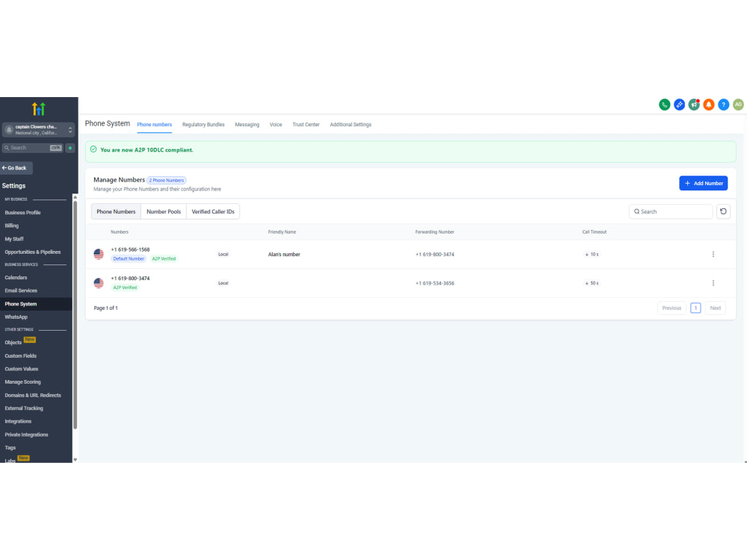Open the three-dot menu for +1 619-566-1568
Screen dimensions: 747x560
[x=713, y=255]
